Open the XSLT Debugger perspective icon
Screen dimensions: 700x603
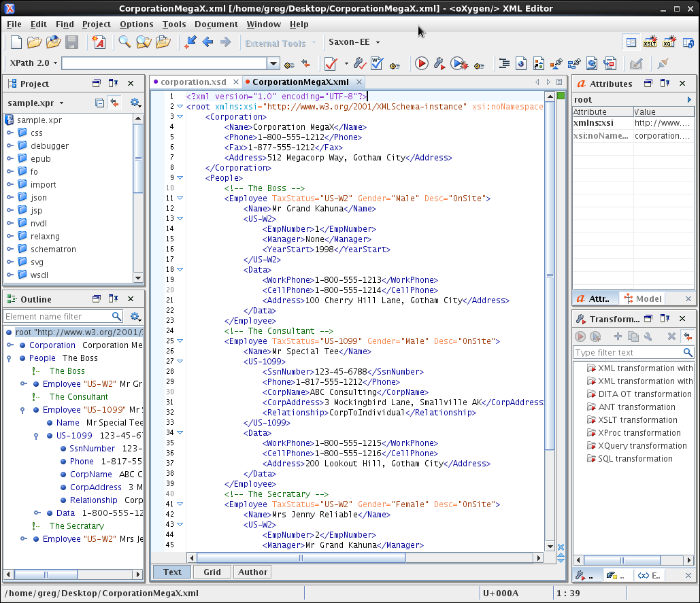pyautogui.click(x=650, y=43)
